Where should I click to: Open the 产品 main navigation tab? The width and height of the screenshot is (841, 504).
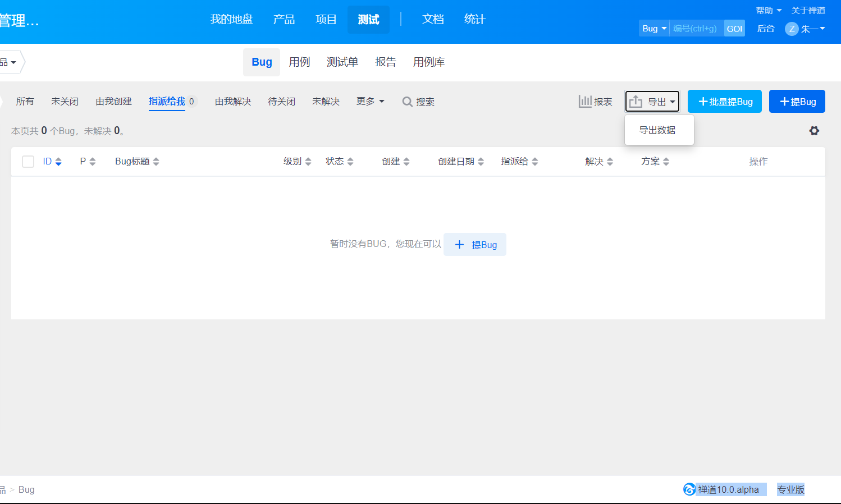click(284, 20)
